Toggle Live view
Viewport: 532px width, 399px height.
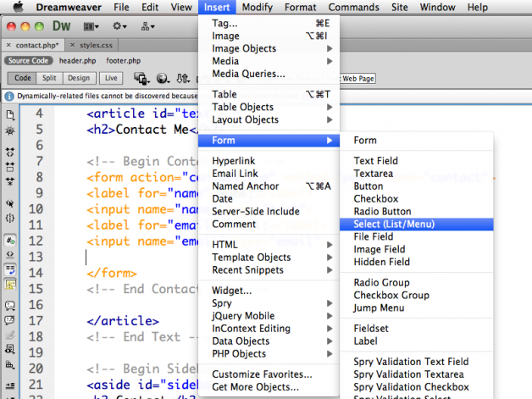(x=111, y=78)
